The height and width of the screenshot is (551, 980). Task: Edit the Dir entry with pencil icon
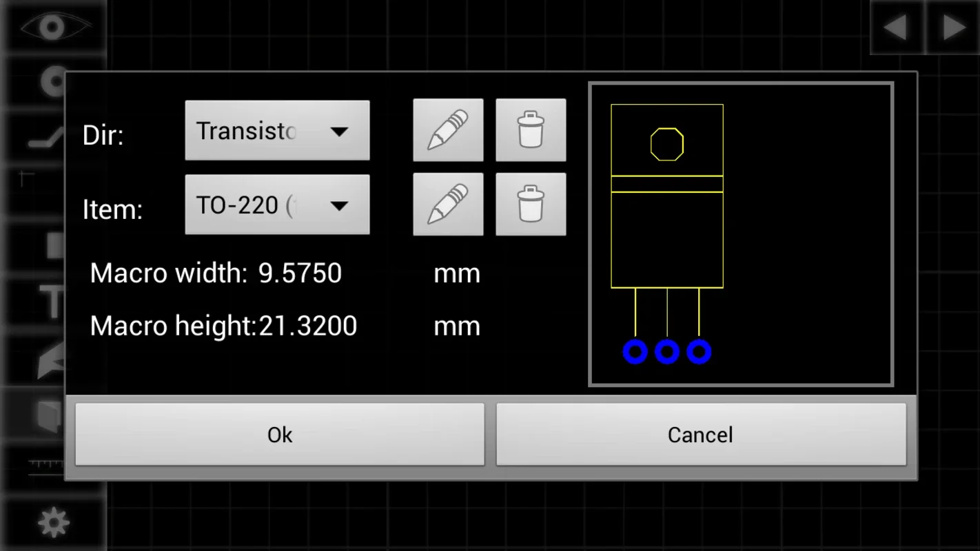(x=448, y=130)
